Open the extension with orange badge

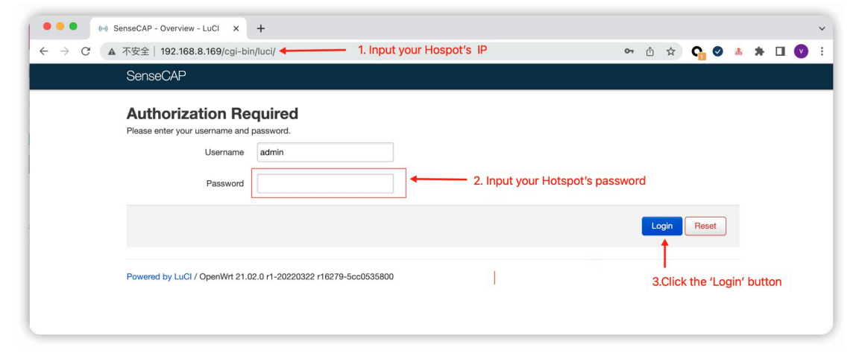coord(699,52)
